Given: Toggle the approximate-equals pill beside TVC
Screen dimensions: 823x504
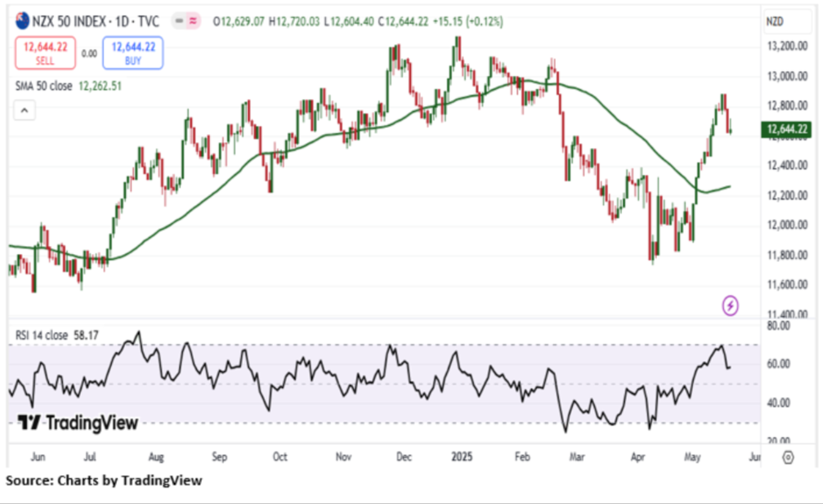Looking at the screenshot, I should point(193,21).
